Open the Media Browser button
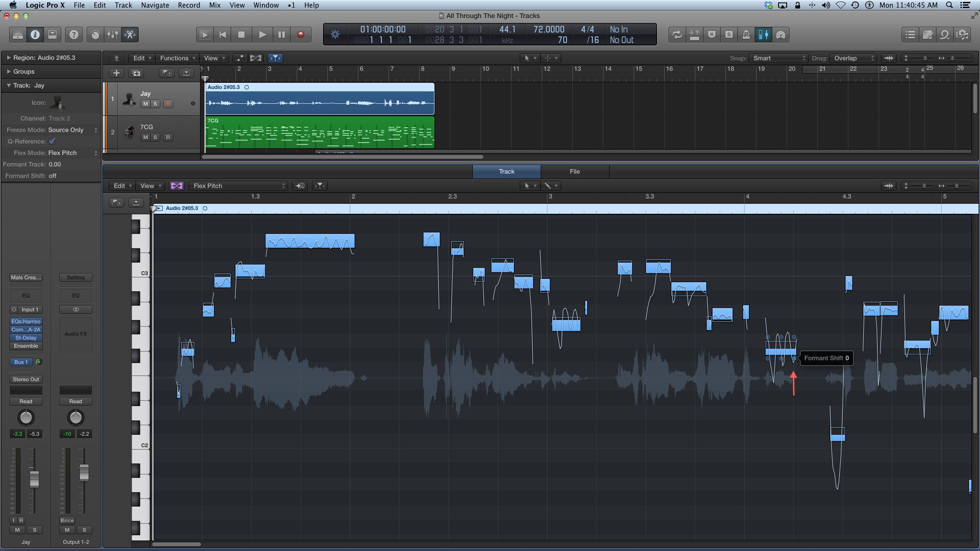Viewport: 980px width, 551px height. pos(962,34)
